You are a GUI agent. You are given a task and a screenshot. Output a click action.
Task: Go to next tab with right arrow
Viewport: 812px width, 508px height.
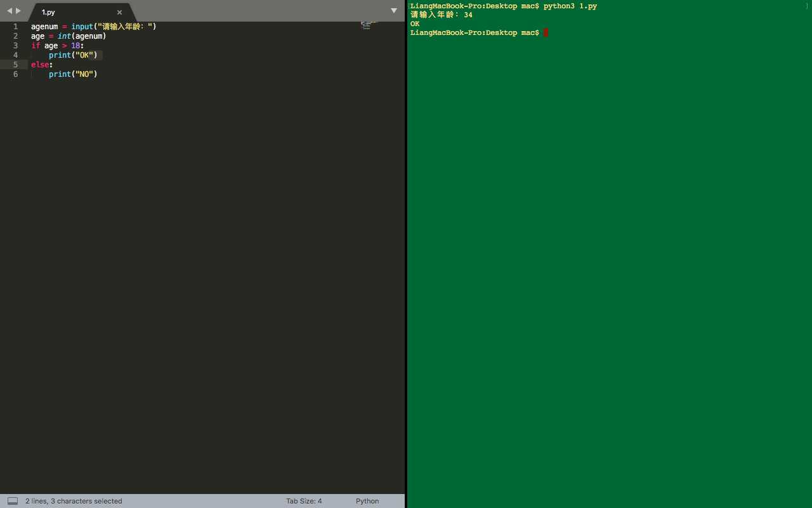(18, 11)
